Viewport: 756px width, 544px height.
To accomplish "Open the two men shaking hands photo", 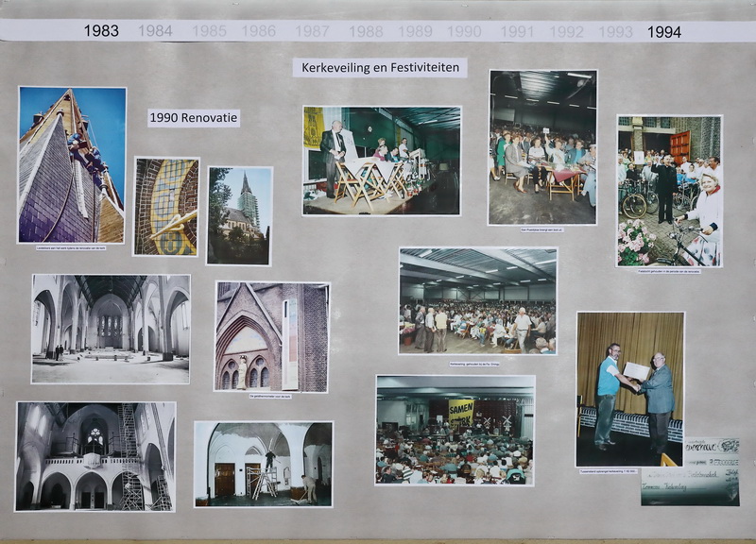I will (629, 388).
